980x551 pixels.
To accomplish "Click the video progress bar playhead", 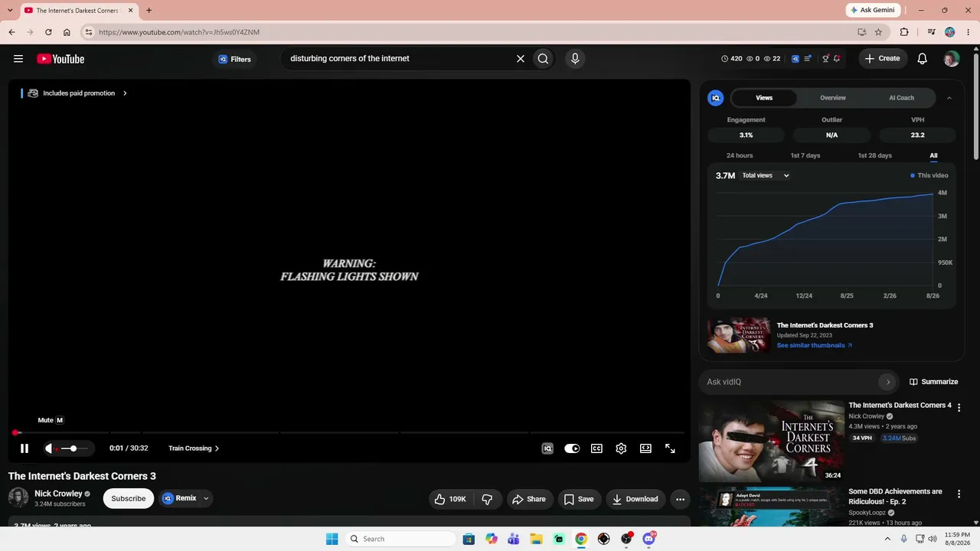I will [15, 433].
